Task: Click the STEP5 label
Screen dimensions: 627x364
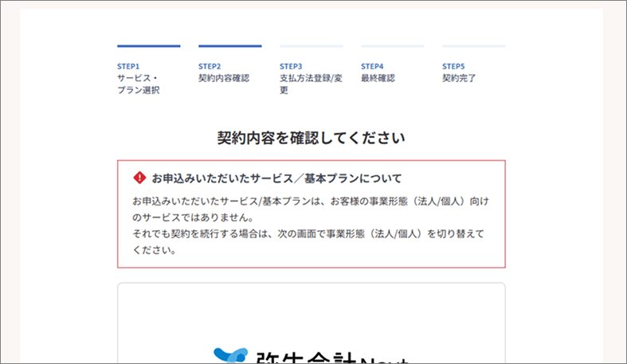Action: point(453,66)
